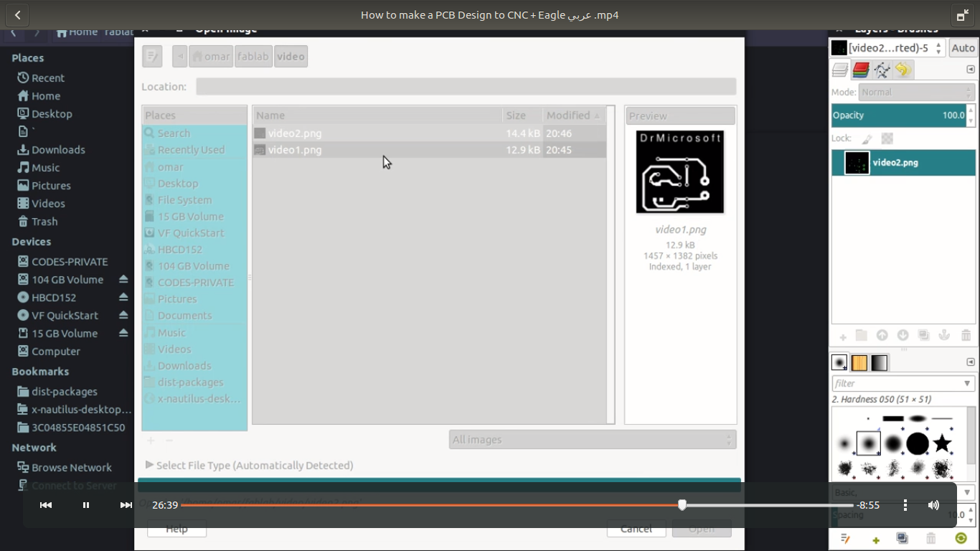Skip to the previous video track

click(x=46, y=505)
